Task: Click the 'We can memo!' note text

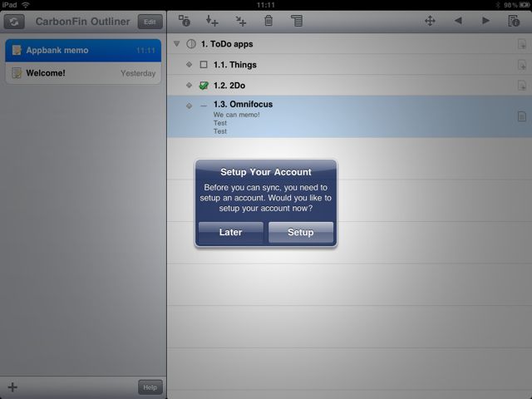Action: (236, 115)
